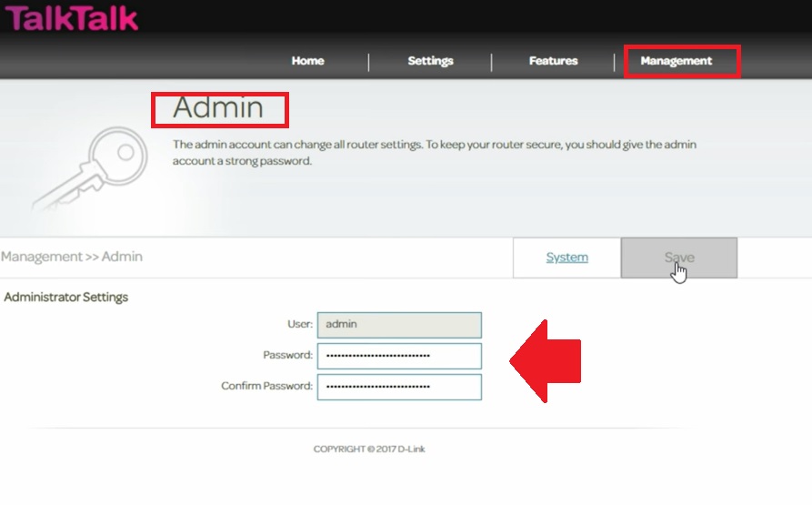Click the Administrator Settings section heading
The image size is (812, 505).
tap(66, 298)
